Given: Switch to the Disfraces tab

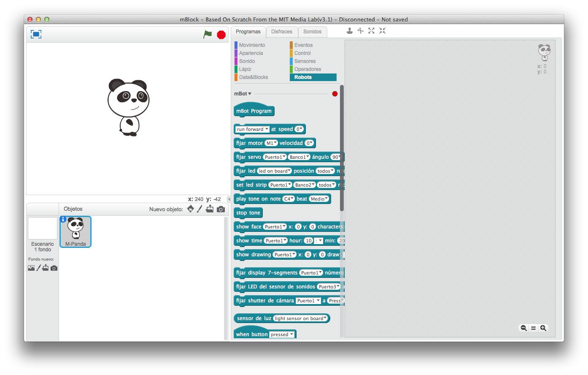Looking at the screenshot, I should tap(282, 32).
